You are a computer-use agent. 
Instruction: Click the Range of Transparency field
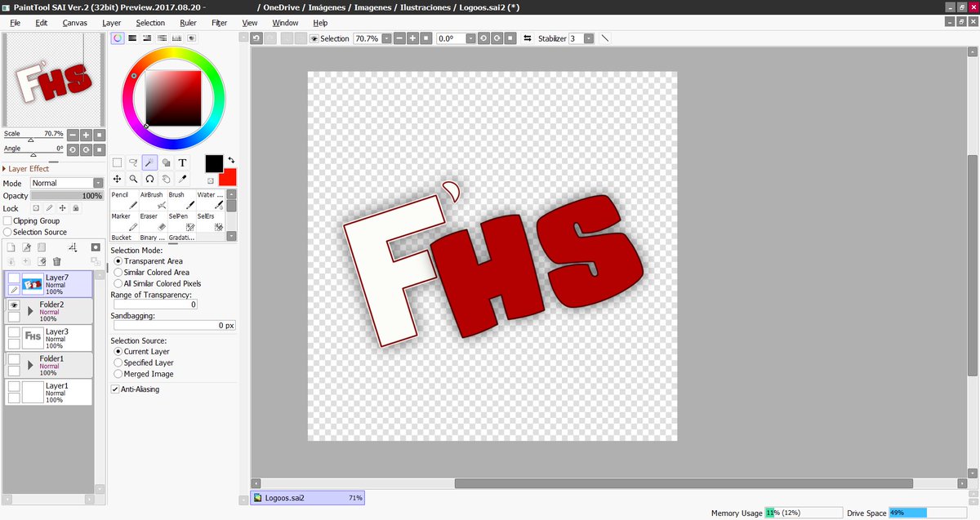point(155,304)
